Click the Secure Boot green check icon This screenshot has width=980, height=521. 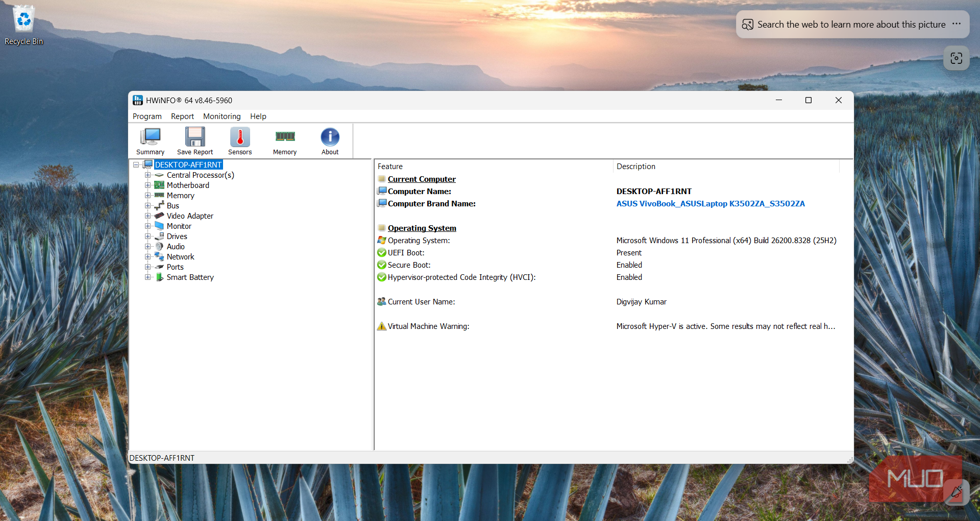coord(382,265)
